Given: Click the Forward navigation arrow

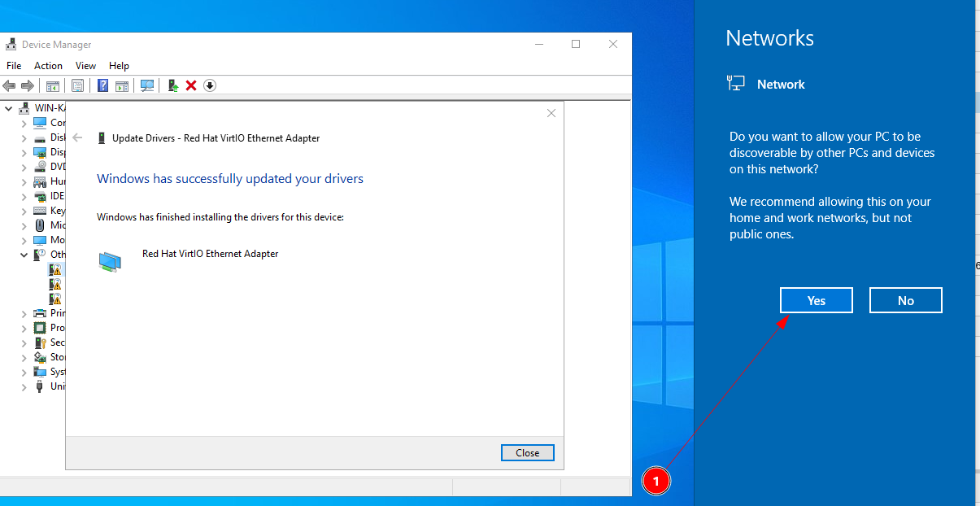Looking at the screenshot, I should (28, 85).
